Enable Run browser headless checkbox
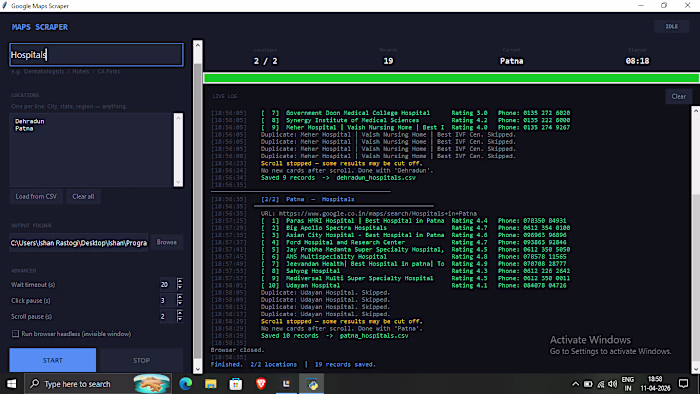 click(x=15, y=334)
